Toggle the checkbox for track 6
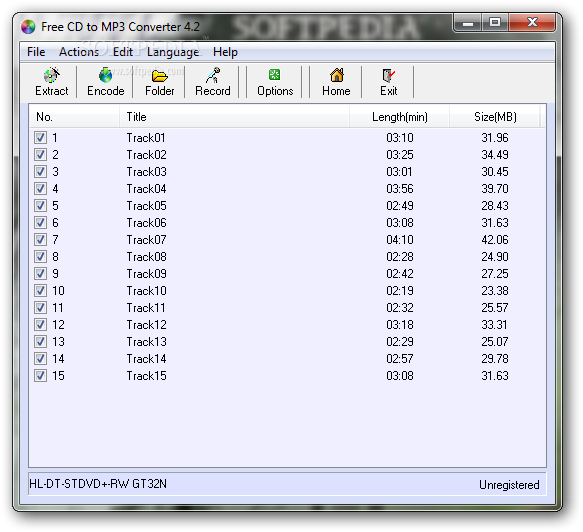 pyautogui.click(x=40, y=223)
